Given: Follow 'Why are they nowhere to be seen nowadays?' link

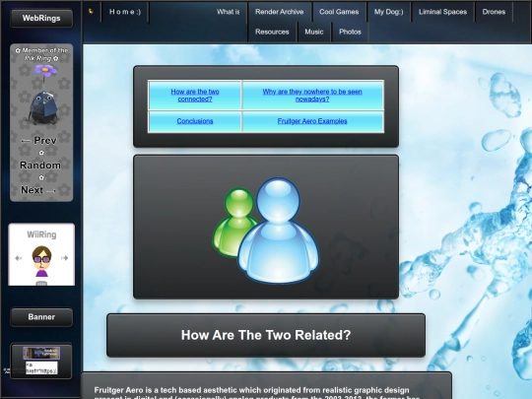Looking at the screenshot, I should (x=312, y=96).
